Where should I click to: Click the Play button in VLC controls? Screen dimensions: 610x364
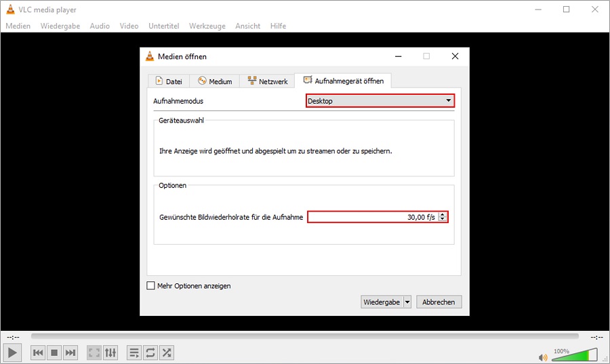12,352
